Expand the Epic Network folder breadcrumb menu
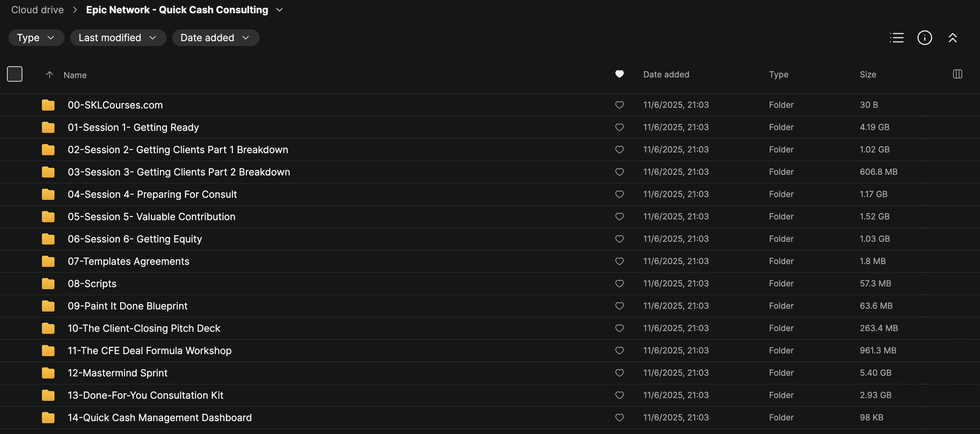Viewport: 980px width, 434px height. [x=280, y=10]
